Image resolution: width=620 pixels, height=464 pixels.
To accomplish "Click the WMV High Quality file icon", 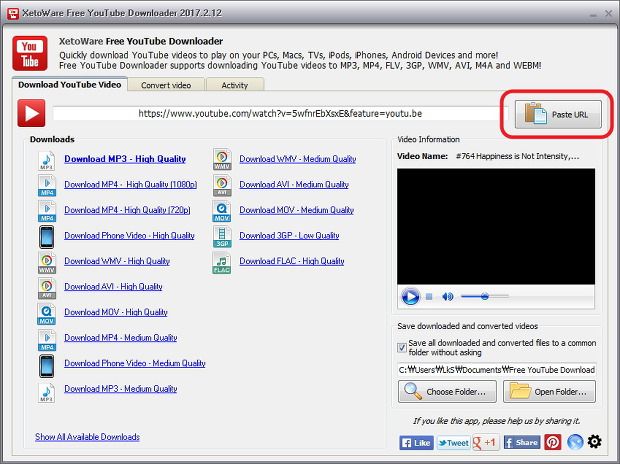I will tap(47, 263).
